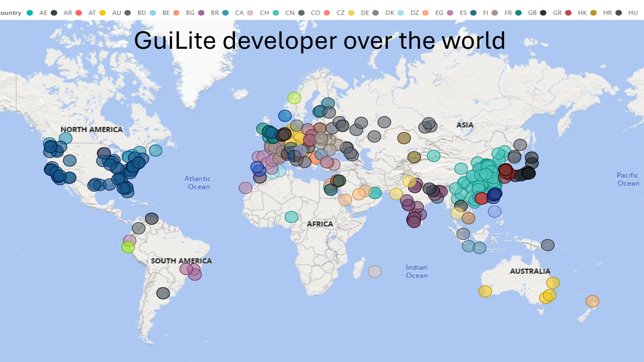Select the GB legend entry
The image size is (644, 362).
[x=534, y=13]
